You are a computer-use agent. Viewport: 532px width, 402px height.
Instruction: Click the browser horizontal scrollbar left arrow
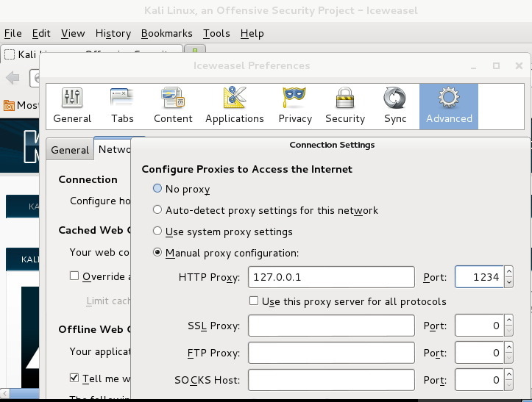pos(4,393)
